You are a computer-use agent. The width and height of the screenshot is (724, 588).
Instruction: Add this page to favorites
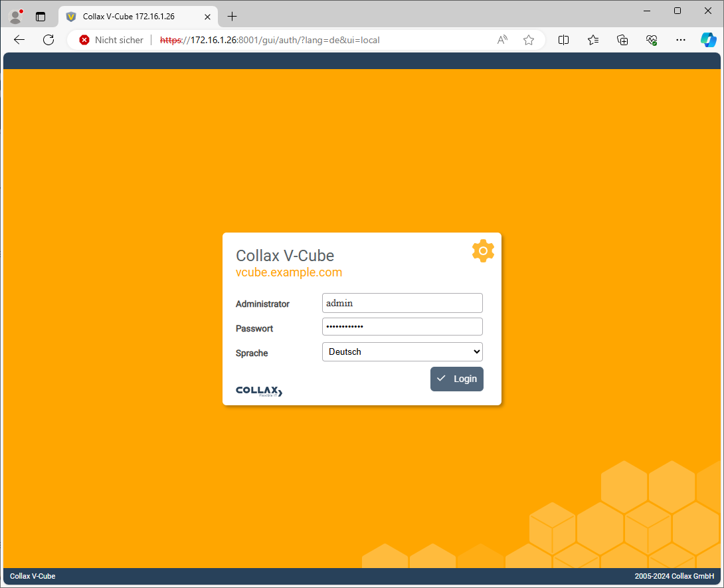[529, 40]
